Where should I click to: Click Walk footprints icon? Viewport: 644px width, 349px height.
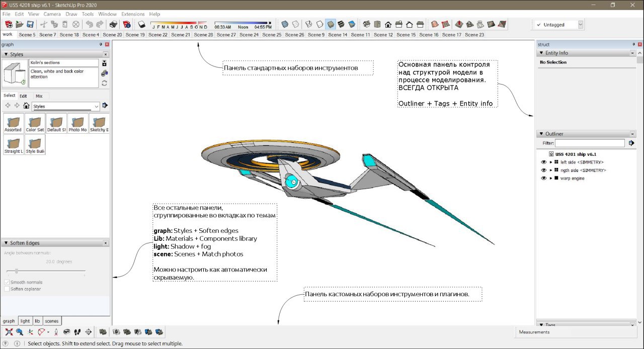pyautogui.click(x=77, y=332)
